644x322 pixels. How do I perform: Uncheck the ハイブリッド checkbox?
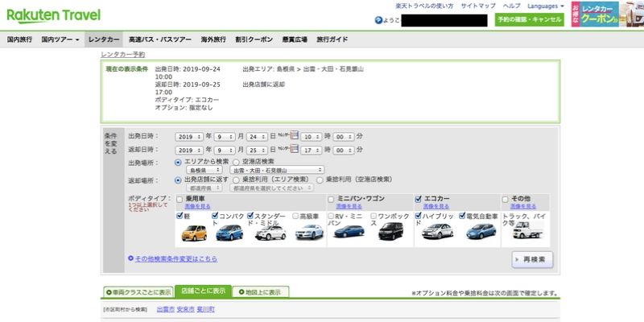pyautogui.click(x=418, y=216)
